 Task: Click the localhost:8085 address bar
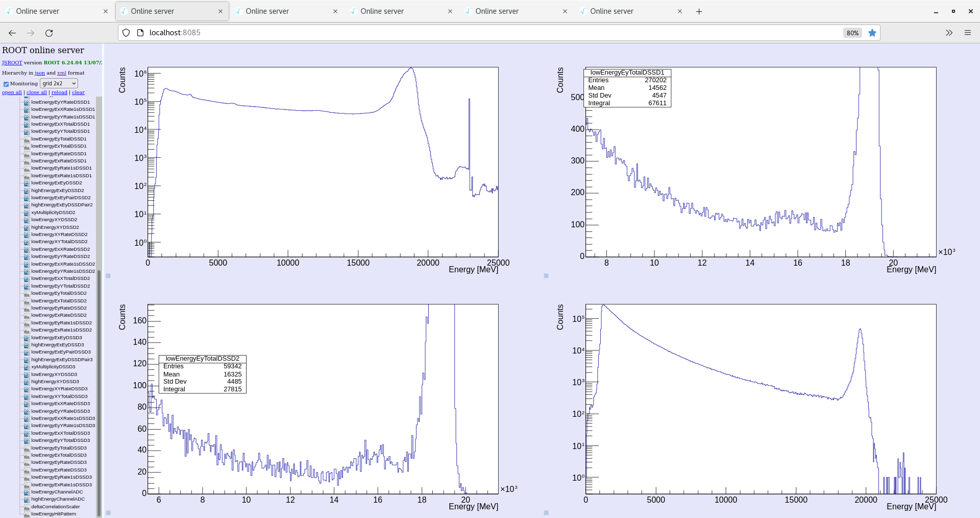[x=459, y=33]
